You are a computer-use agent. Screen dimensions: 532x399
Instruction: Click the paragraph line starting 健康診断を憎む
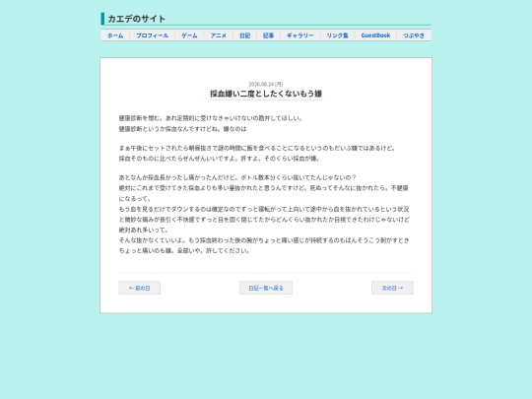tap(211, 118)
